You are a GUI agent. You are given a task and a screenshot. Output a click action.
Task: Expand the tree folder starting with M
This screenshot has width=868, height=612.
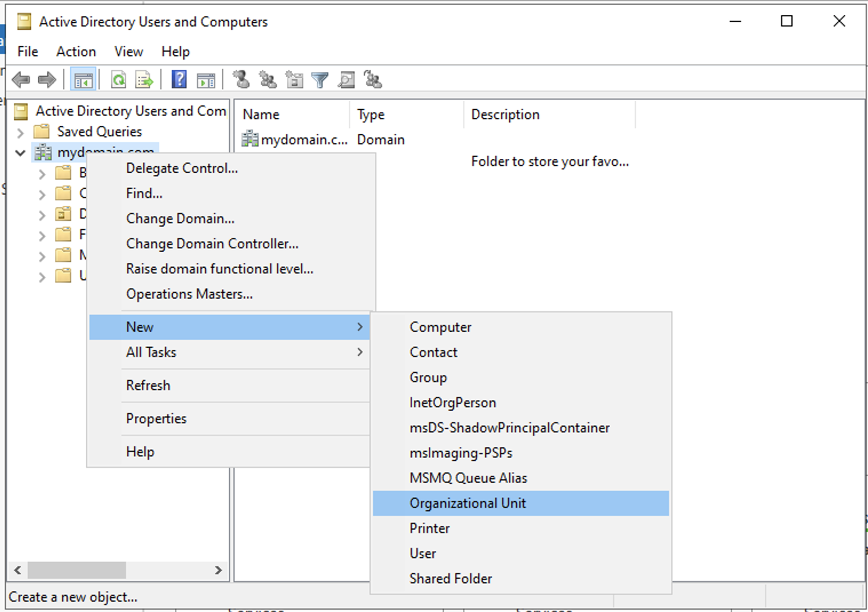point(42,256)
